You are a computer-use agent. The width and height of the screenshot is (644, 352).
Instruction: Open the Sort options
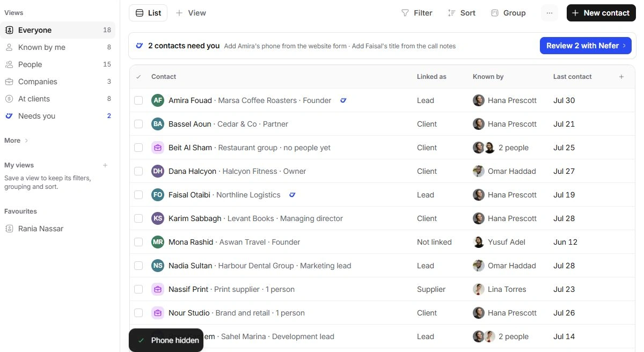tap(462, 13)
